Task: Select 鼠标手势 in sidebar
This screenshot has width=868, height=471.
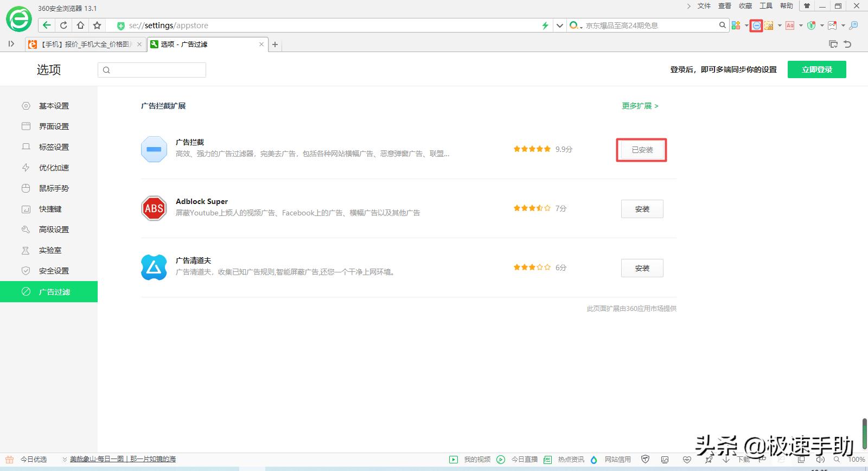Action: 49,188
